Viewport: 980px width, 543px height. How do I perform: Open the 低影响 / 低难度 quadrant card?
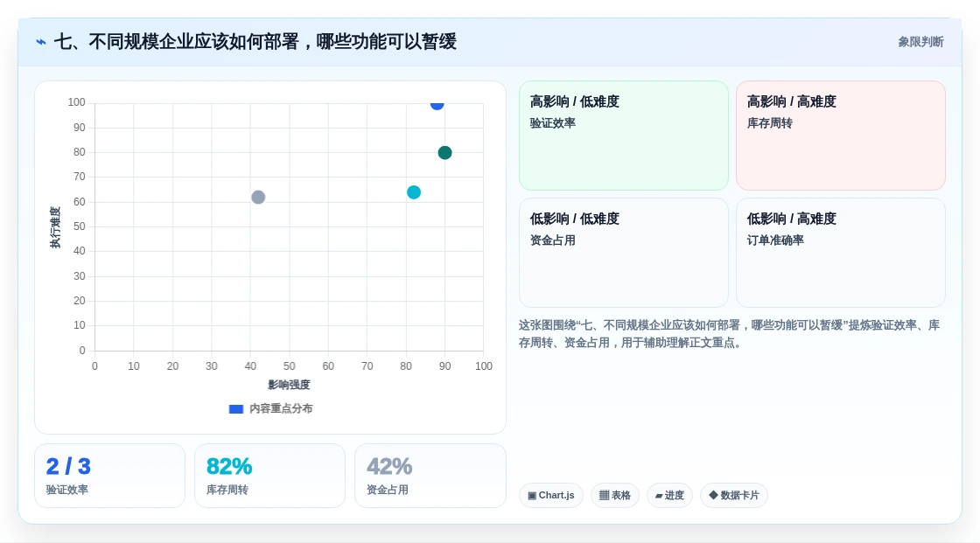(624, 253)
